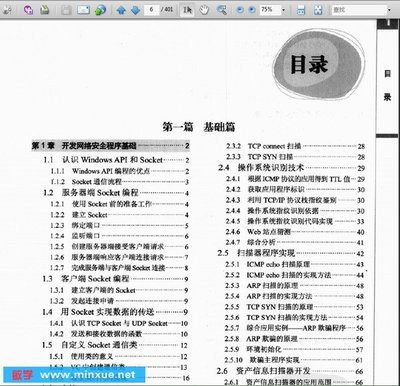
Task: Click entry 2.5.10 欺骗主程序实现
Action: coord(294,360)
